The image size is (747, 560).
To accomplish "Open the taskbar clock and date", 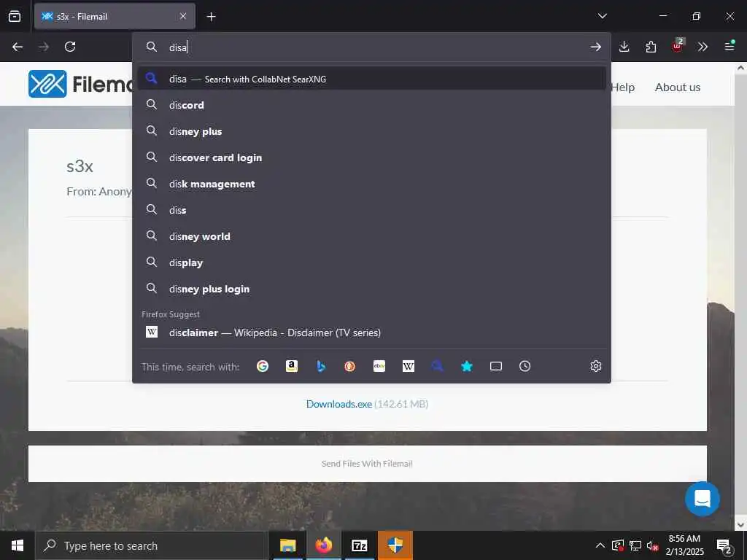I will (x=684, y=545).
